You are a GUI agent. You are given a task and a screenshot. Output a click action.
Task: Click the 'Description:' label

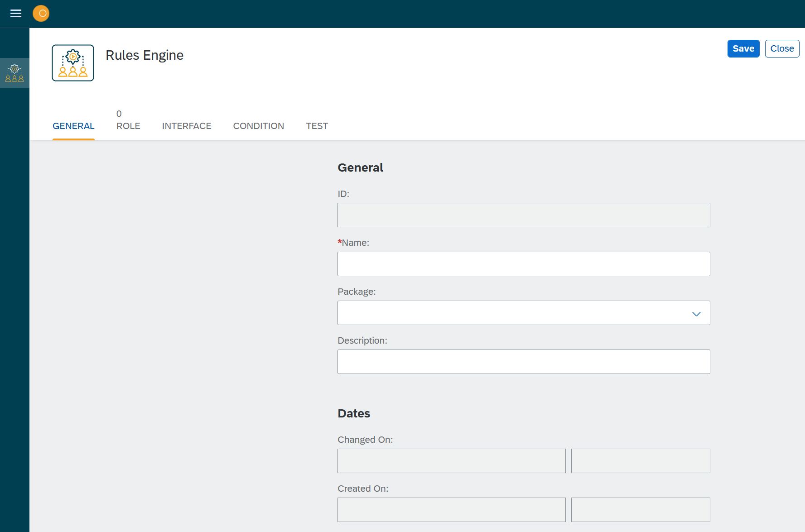tap(362, 340)
